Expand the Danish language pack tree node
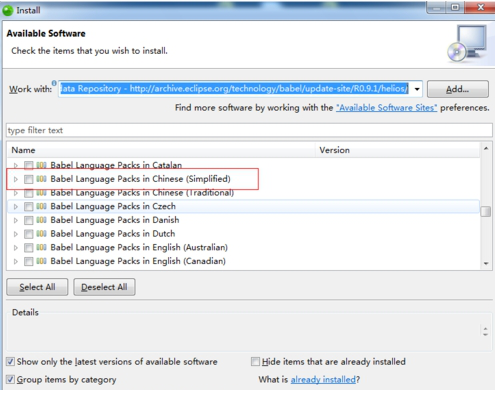 coord(15,220)
